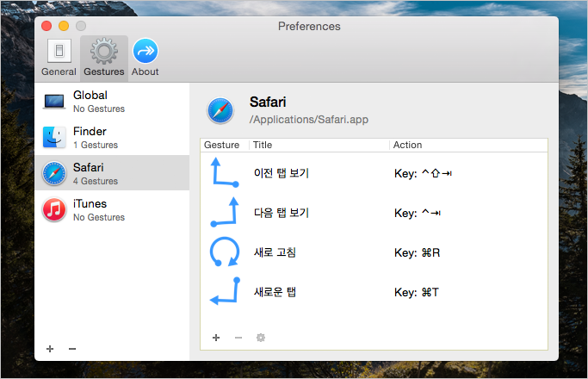Minimize the Preferences window
The height and width of the screenshot is (379, 588).
click(64, 26)
